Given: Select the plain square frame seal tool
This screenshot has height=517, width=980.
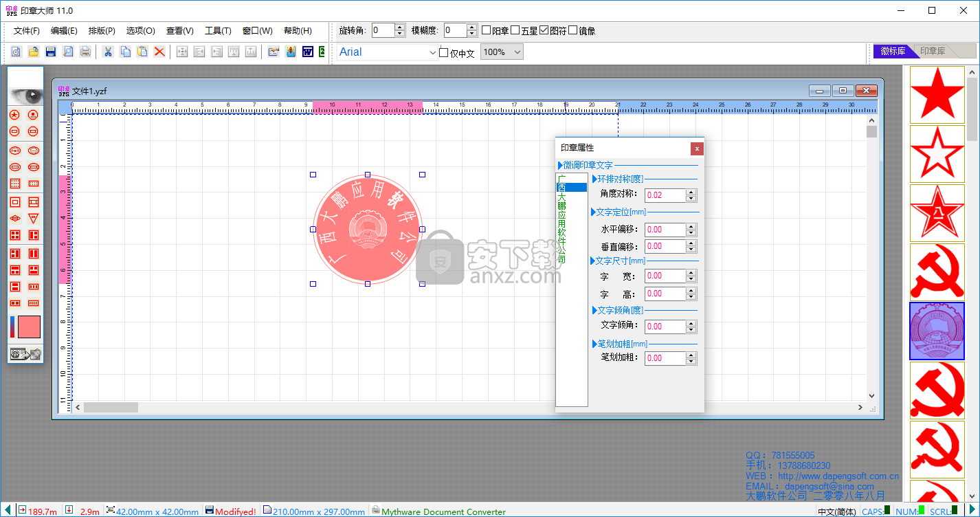Looking at the screenshot, I should coord(14,202).
